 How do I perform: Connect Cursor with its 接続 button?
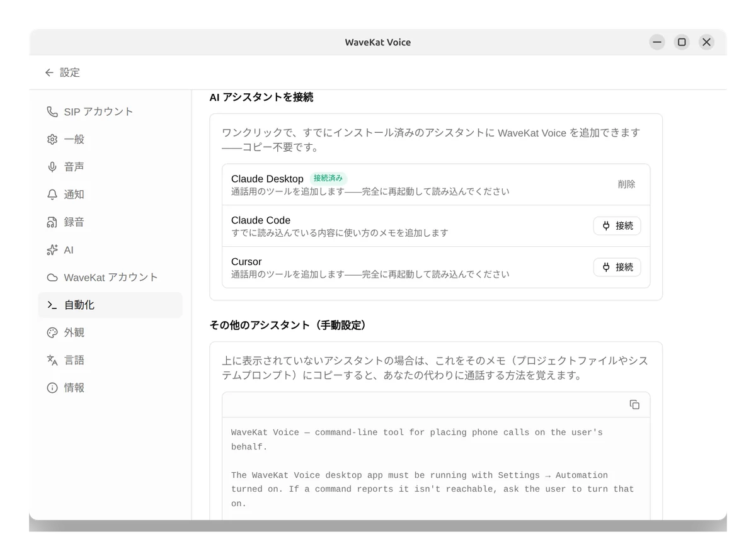pos(617,267)
